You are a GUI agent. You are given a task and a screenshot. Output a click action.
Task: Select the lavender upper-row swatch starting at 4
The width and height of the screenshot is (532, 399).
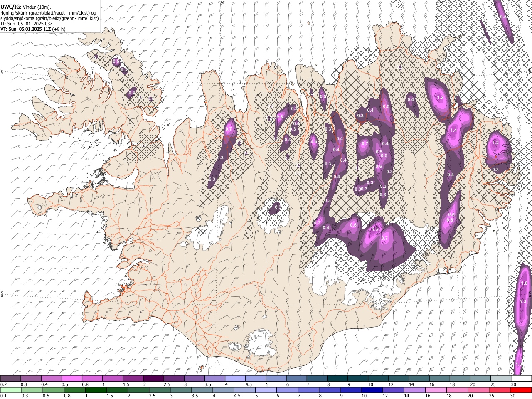(x=235, y=379)
